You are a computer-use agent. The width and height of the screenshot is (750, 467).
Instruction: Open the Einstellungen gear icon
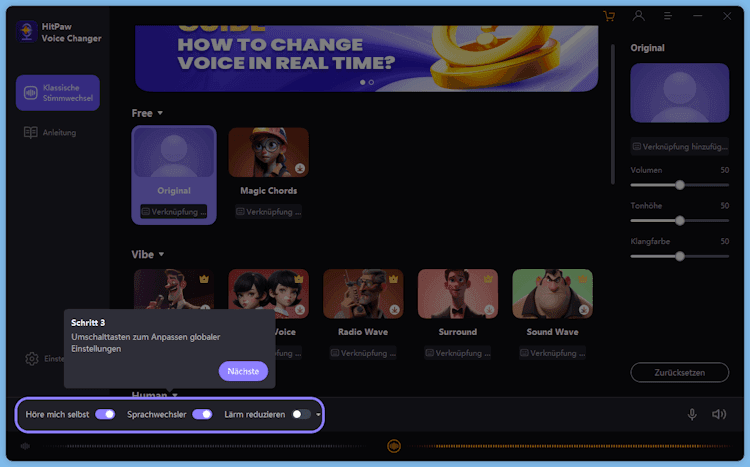click(32, 359)
